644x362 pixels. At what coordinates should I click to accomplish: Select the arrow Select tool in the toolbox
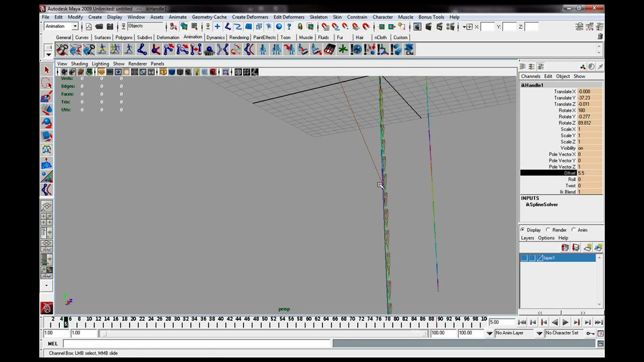coord(46,70)
